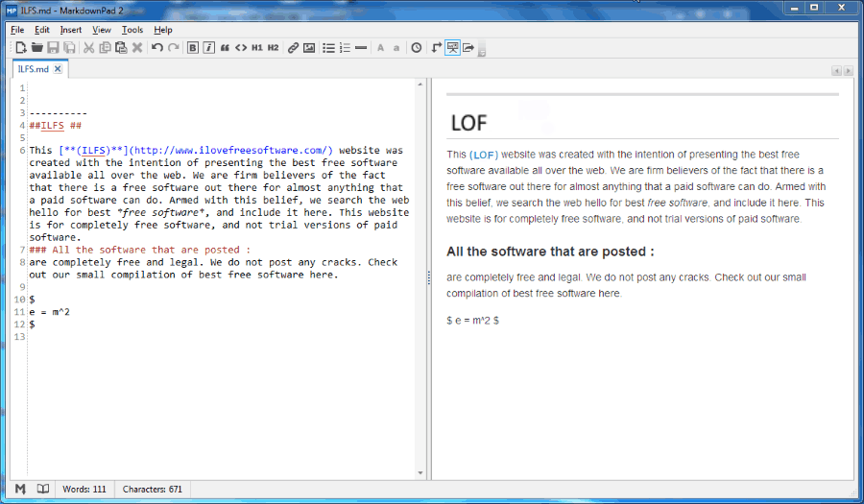Click the splitter handle between editor and preview
The width and height of the screenshot is (864, 504).
point(429,278)
